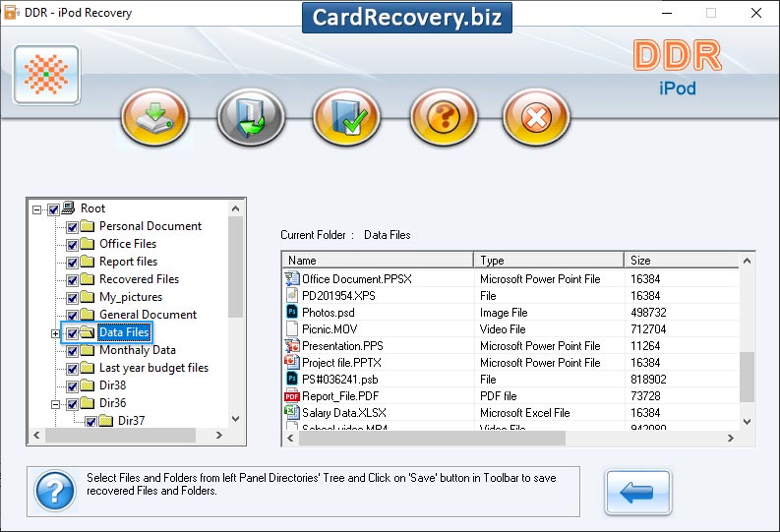
Task: Sort file list by Type column header
Action: click(x=549, y=261)
